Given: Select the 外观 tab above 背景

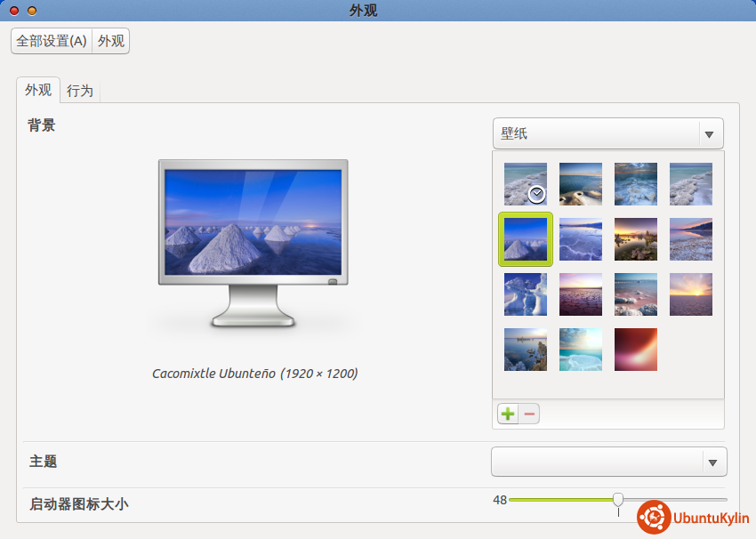Looking at the screenshot, I should coord(38,90).
